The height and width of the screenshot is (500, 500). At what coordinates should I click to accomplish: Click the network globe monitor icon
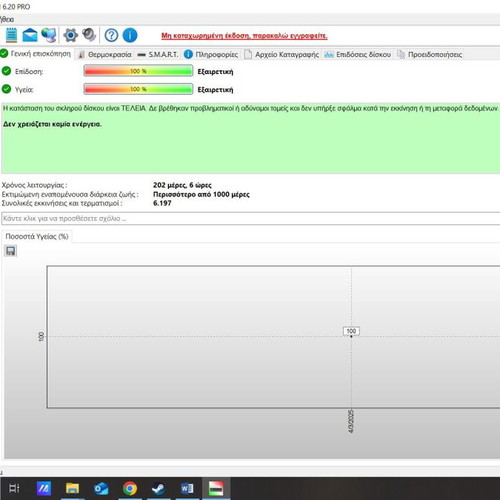click(x=49, y=35)
